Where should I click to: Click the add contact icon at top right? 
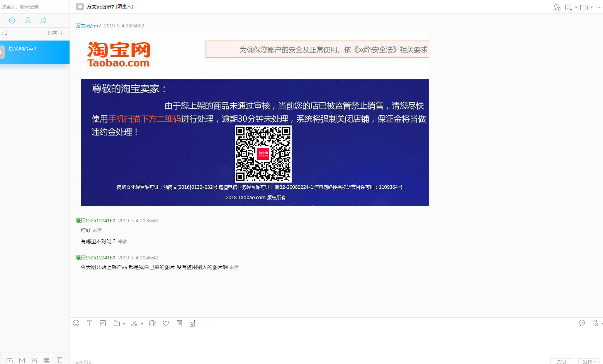point(557,7)
